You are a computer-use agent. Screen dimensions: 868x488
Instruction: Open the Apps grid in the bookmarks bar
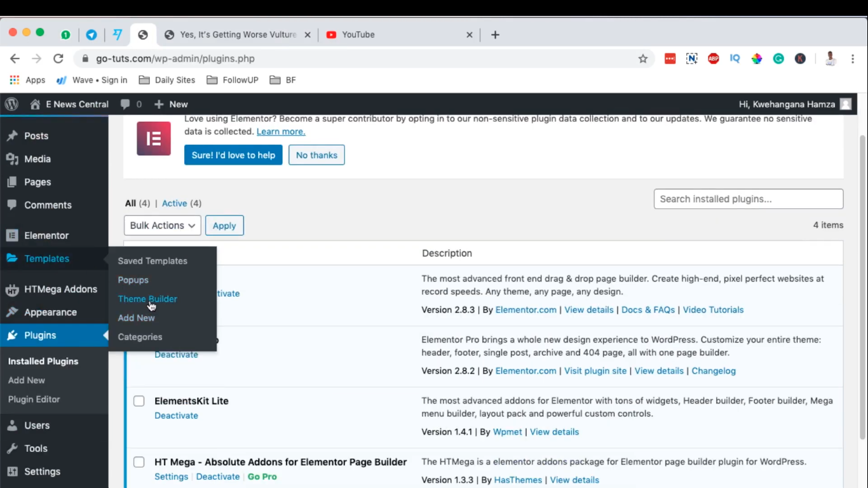(x=27, y=80)
